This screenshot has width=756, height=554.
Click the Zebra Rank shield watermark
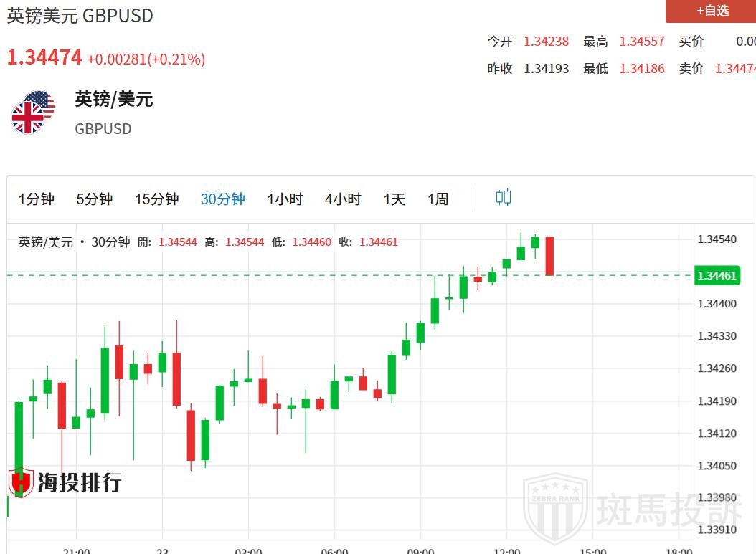click(x=554, y=510)
